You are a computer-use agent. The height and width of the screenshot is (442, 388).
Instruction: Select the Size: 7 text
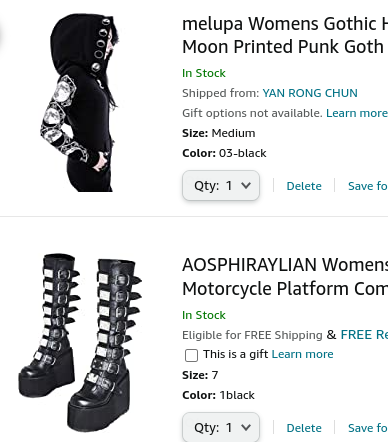pyautogui.click(x=200, y=375)
